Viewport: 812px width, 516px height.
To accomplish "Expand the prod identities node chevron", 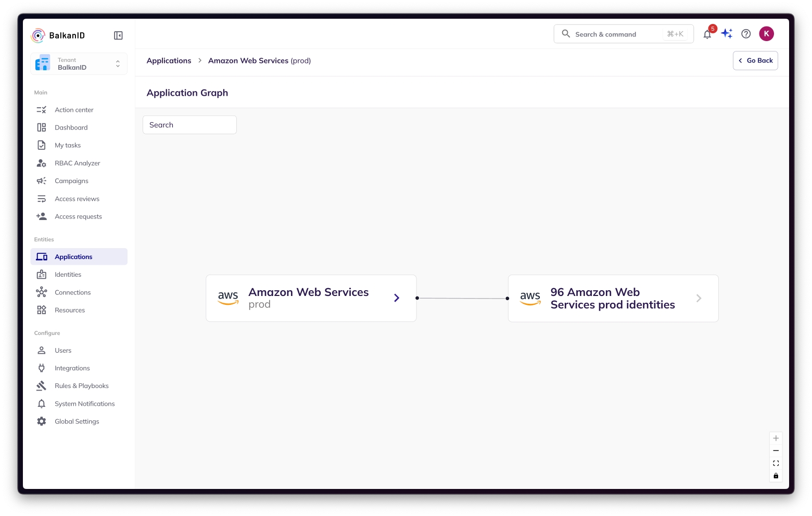I will (699, 298).
